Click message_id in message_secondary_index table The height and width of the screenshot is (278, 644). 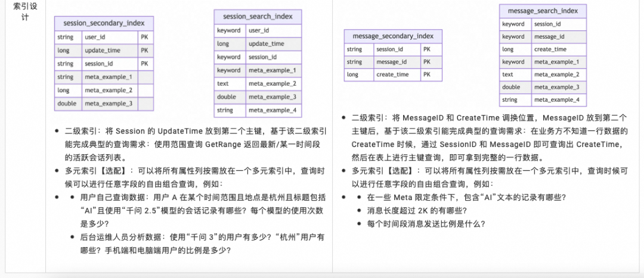pyautogui.click(x=391, y=62)
